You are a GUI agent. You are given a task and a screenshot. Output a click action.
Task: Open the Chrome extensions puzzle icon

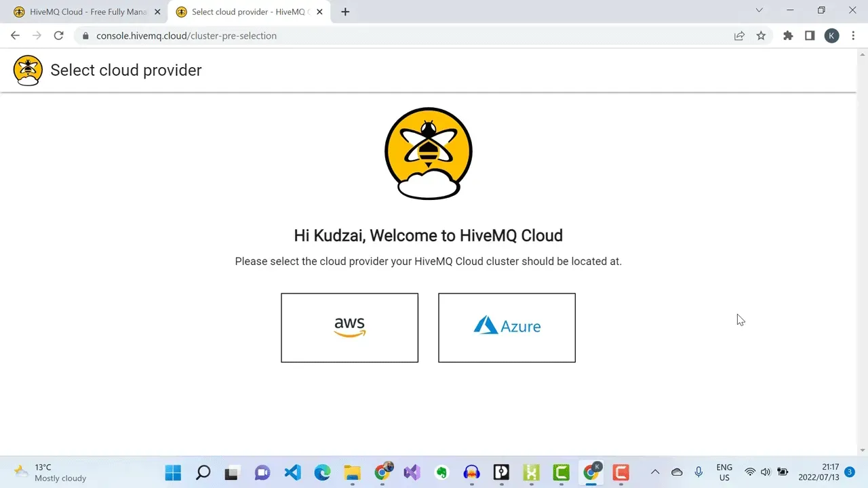(788, 36)
